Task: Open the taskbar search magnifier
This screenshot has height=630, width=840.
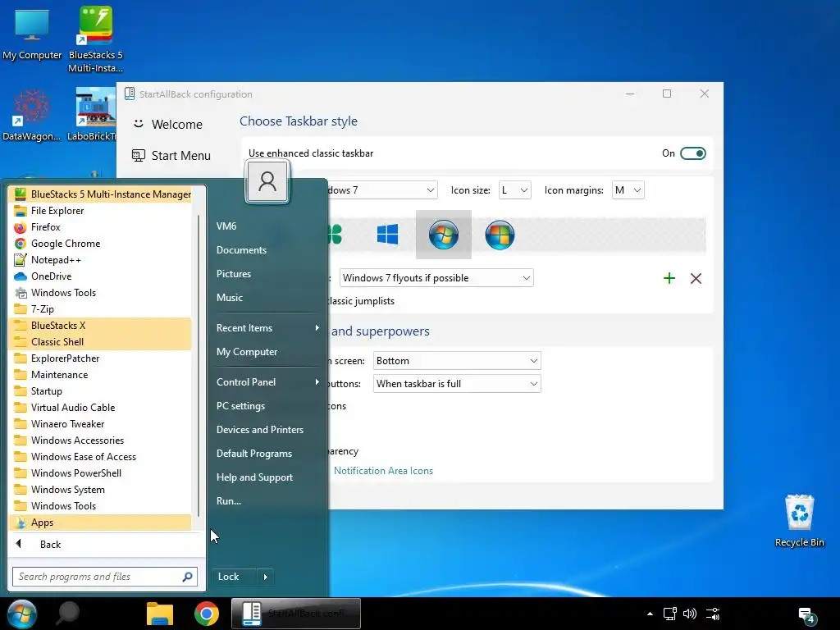Action: point(68,614)
